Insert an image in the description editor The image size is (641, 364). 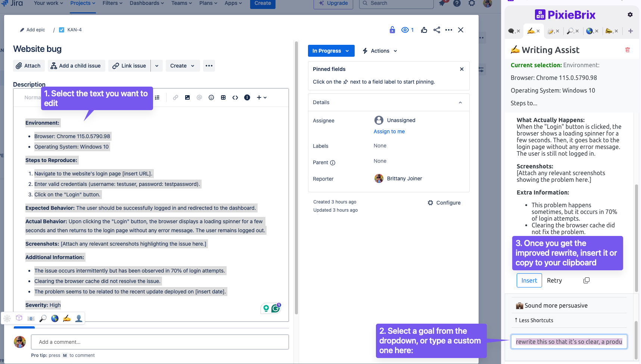point(187,97)
